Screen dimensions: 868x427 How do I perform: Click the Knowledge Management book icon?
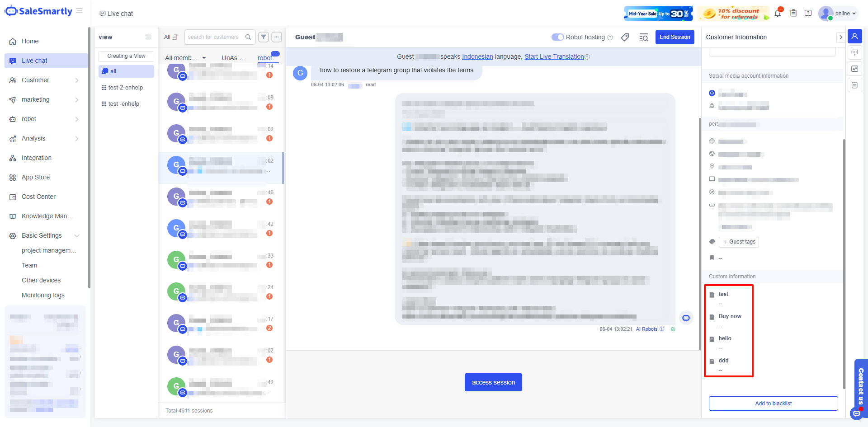tap(13, 216)
